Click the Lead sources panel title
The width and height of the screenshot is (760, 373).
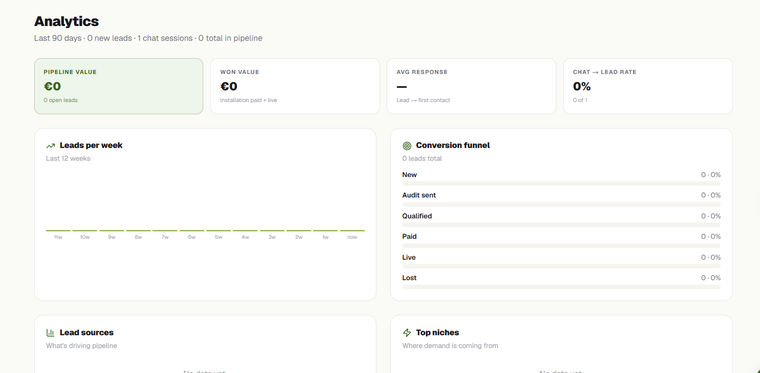86,333
